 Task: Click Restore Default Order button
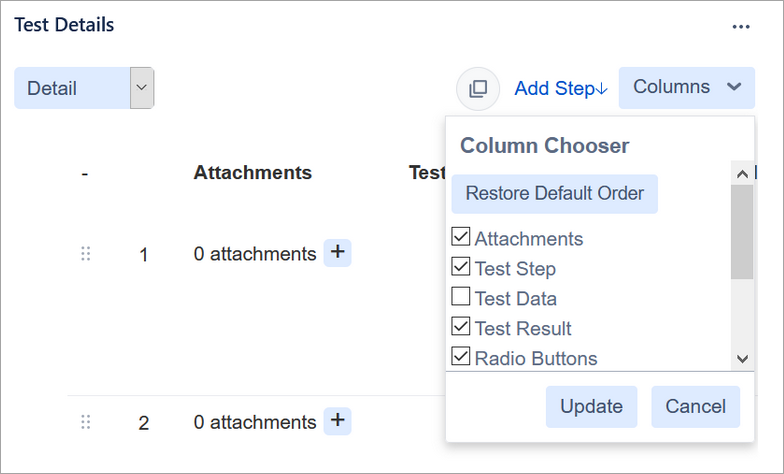click(554, 193)
